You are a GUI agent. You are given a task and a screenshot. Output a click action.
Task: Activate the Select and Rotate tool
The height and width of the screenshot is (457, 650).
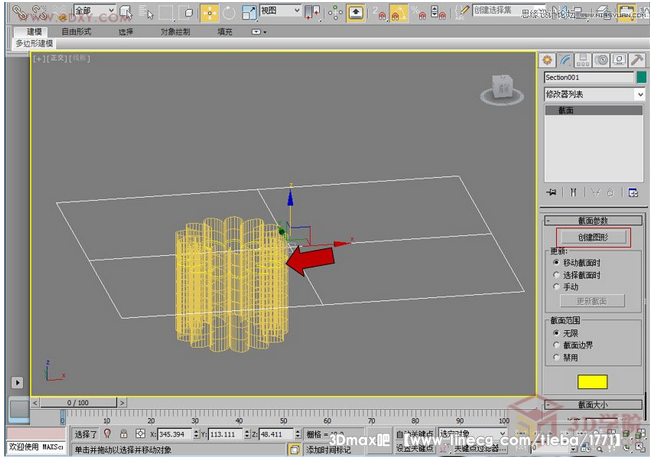(x=229, y=13)
